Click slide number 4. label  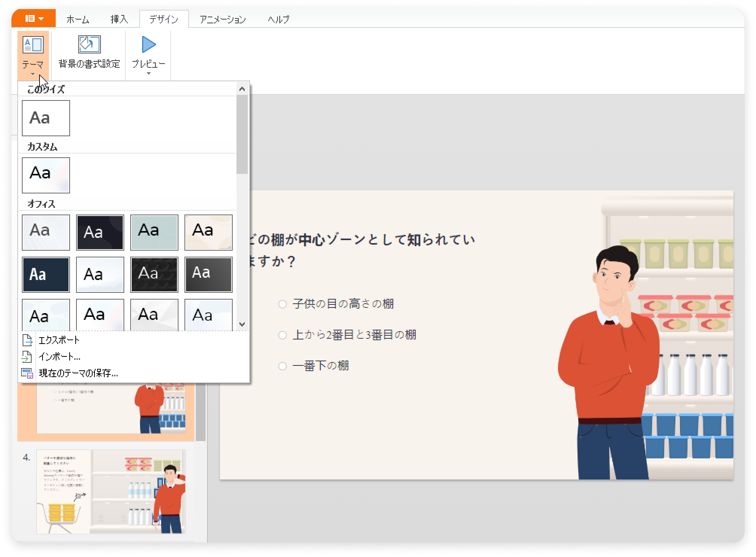(27, 458)
